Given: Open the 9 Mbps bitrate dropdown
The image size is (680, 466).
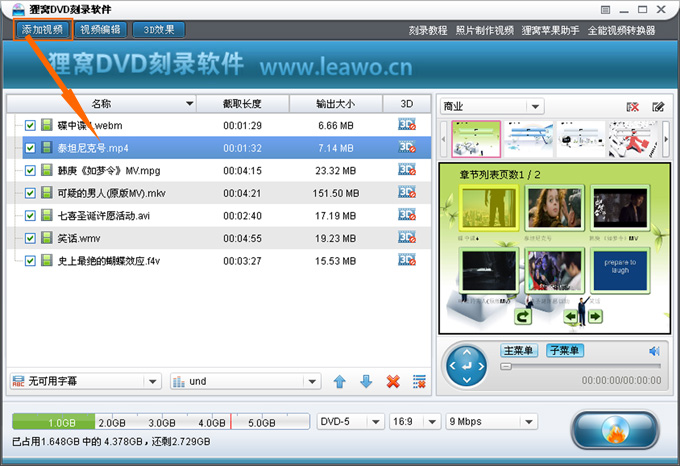Looking at the screenshot, I should pos(492,421).
